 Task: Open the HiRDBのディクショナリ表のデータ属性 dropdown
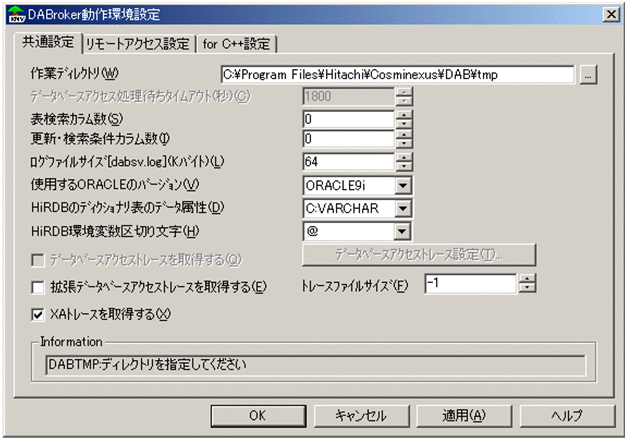pyautogui.click(x=403, y=208)
